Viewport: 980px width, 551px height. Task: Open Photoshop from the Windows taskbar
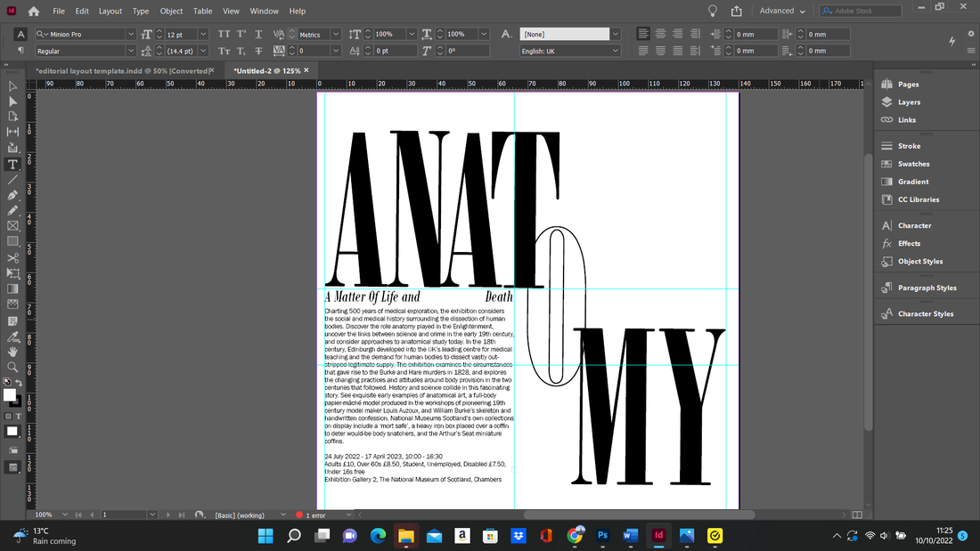click(x=602, y=535)
